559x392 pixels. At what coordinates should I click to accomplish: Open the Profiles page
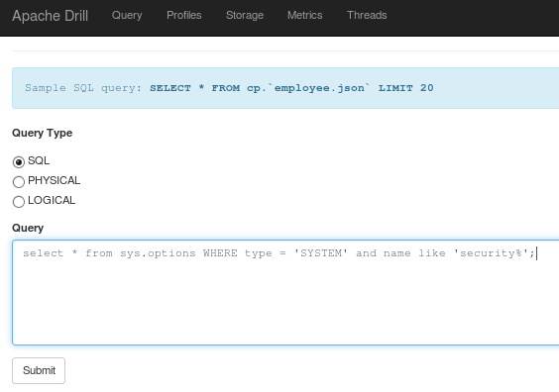(184, 15)
